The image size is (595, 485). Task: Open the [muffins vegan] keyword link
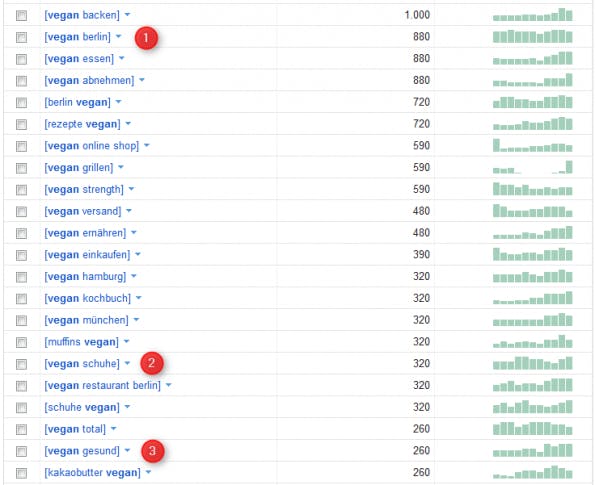click(82, 342)
